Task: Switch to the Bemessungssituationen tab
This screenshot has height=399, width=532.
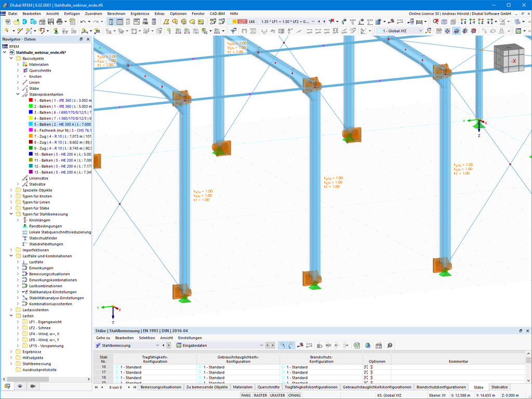Action: [x=161, y=387]
